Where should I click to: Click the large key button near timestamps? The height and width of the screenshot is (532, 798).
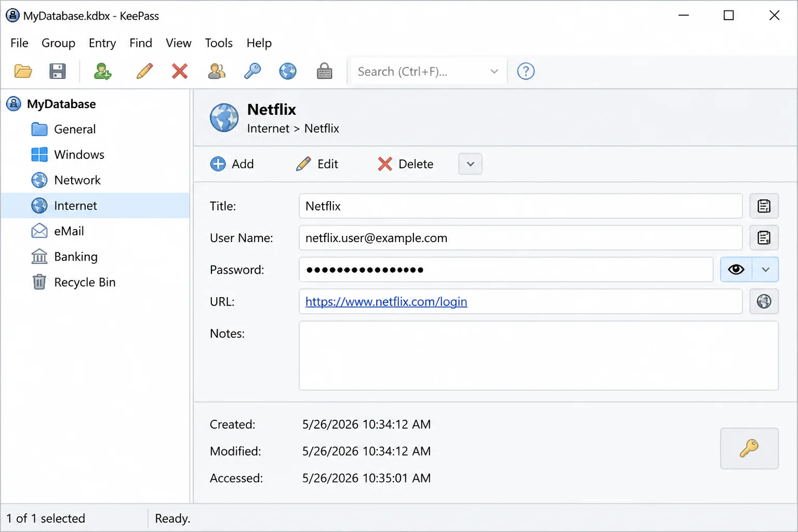point(749,448)
